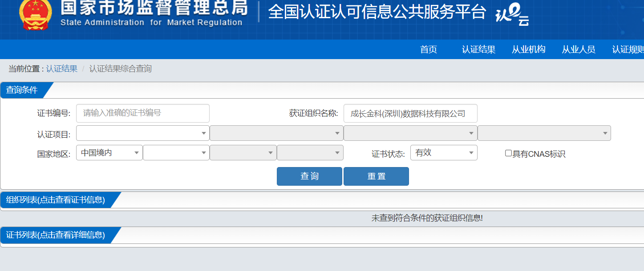
Task: Open the 从业人员 menu item
Action: pos(578,49)
